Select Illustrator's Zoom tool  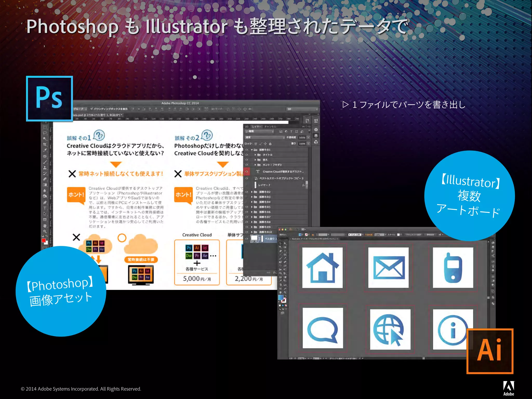click(x=285, y=292)
